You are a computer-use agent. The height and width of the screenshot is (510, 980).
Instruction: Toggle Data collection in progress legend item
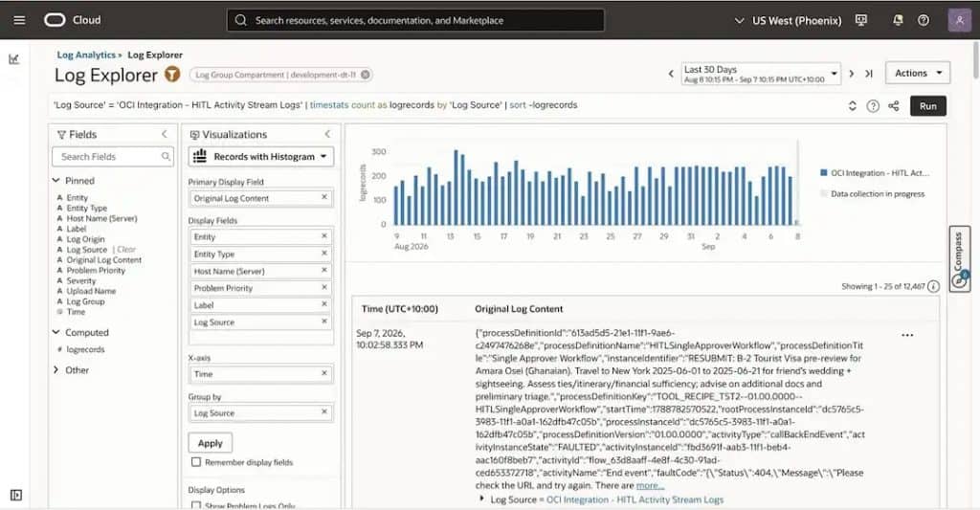[x=873, y=193]
